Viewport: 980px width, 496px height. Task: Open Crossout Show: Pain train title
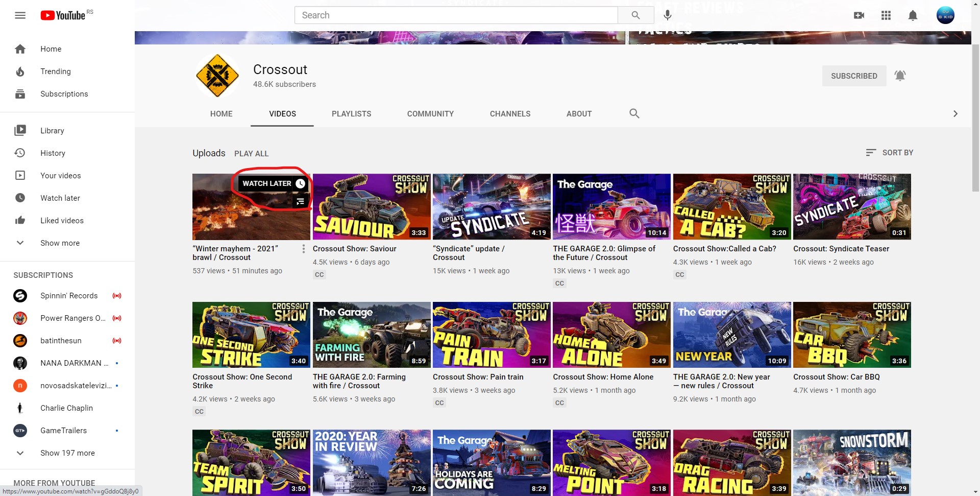click(478, 377)
